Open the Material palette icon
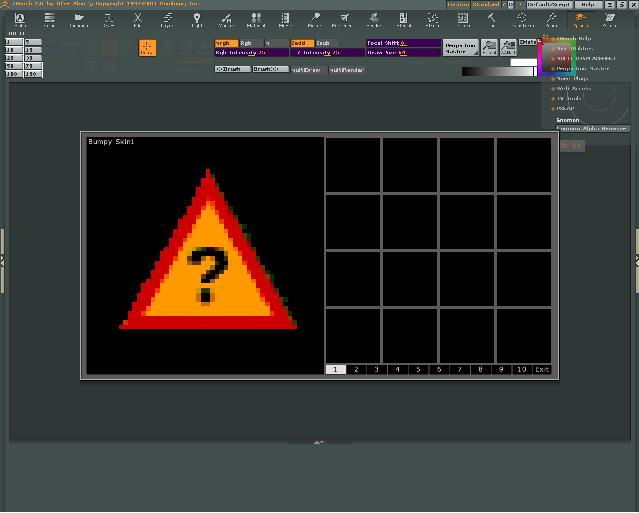This screenshot has width=639, height=513. point(255,21)
